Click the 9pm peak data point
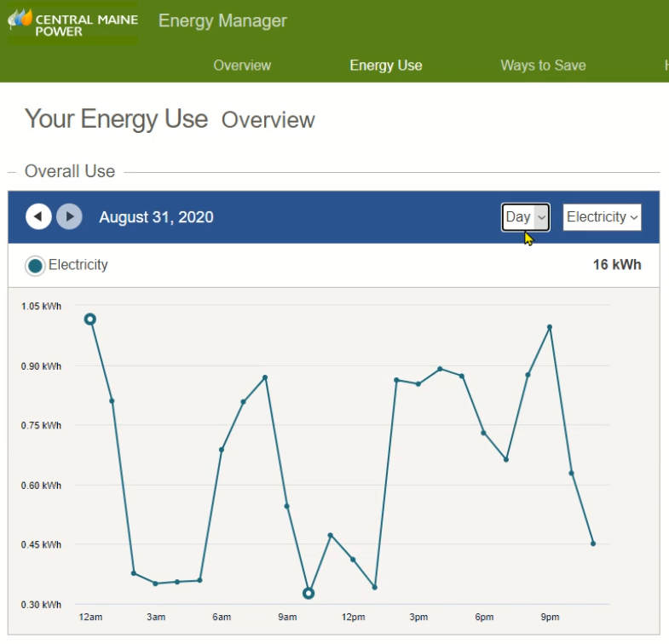Screen dimensions: 669x644 click(x=550, y=327)
